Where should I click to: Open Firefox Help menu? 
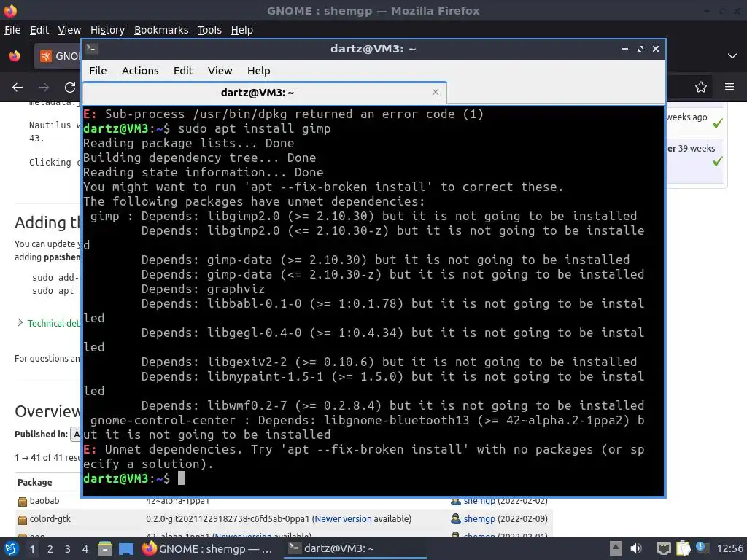click(x=242, y=30)
